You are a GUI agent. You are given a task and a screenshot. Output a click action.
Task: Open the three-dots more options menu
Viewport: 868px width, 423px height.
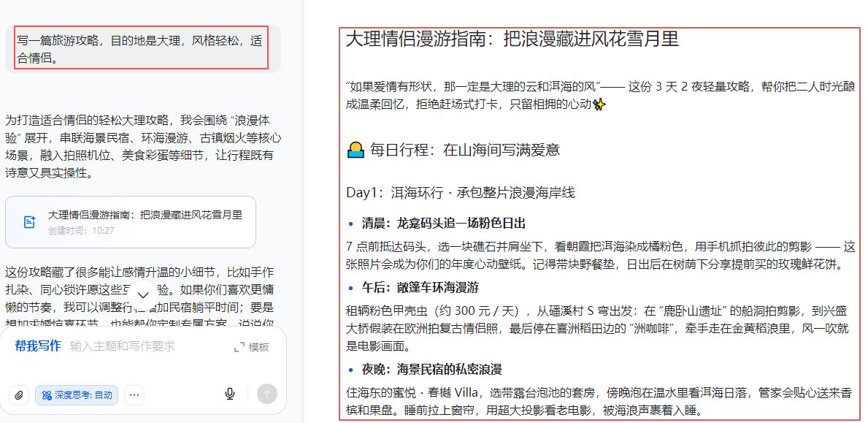tap(134, 395)
